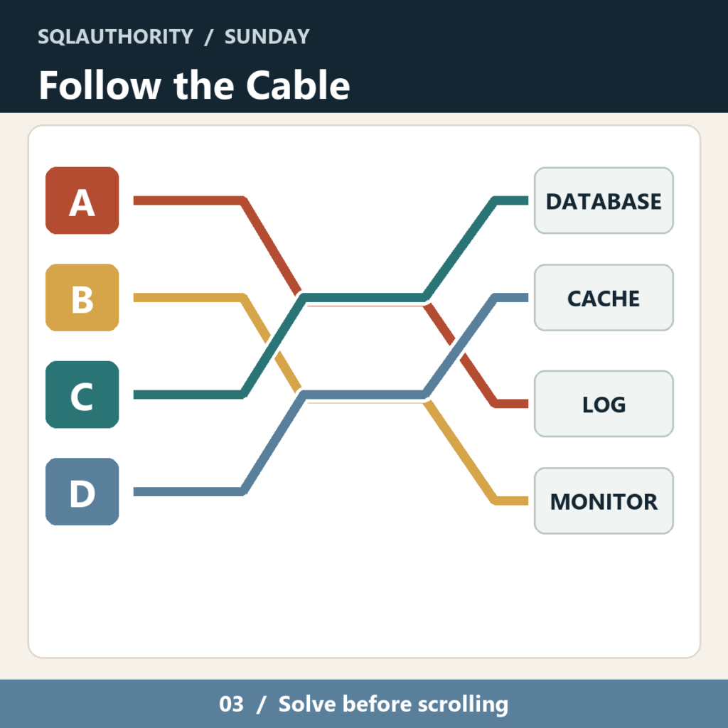Click the SQLAUTHORITY header text
This screenshot has height=728, width=728.
click(x=115, y=37)
